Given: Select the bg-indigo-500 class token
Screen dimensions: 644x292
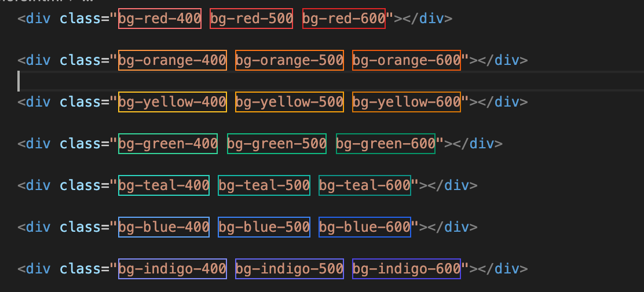Looking at the screenshot, I should click(x=290, y=269).
